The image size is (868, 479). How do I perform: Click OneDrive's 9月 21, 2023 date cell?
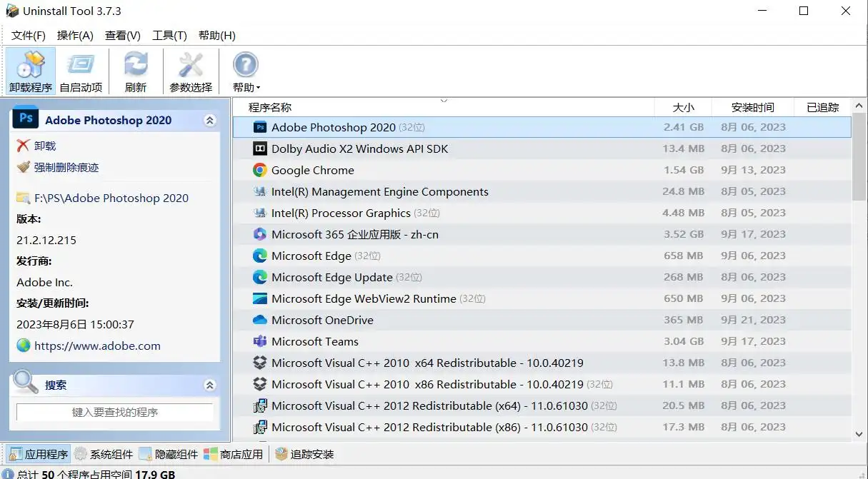pyautogui.click(x=753, y=320)
